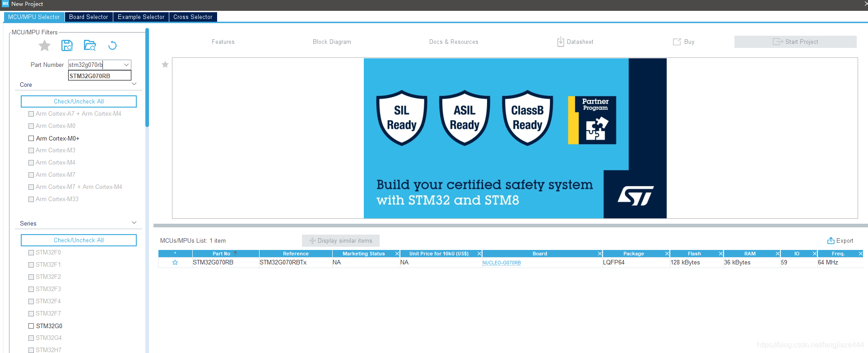Screen dimensions: 868x353
Task: Click Series Check/Uncheck All button
Action: (79, 240)
